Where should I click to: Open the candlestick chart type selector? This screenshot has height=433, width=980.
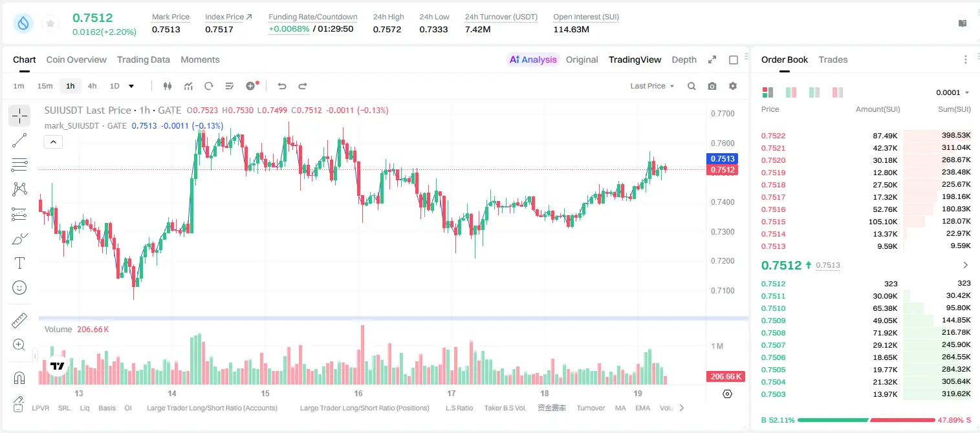(x=168, y=86)
